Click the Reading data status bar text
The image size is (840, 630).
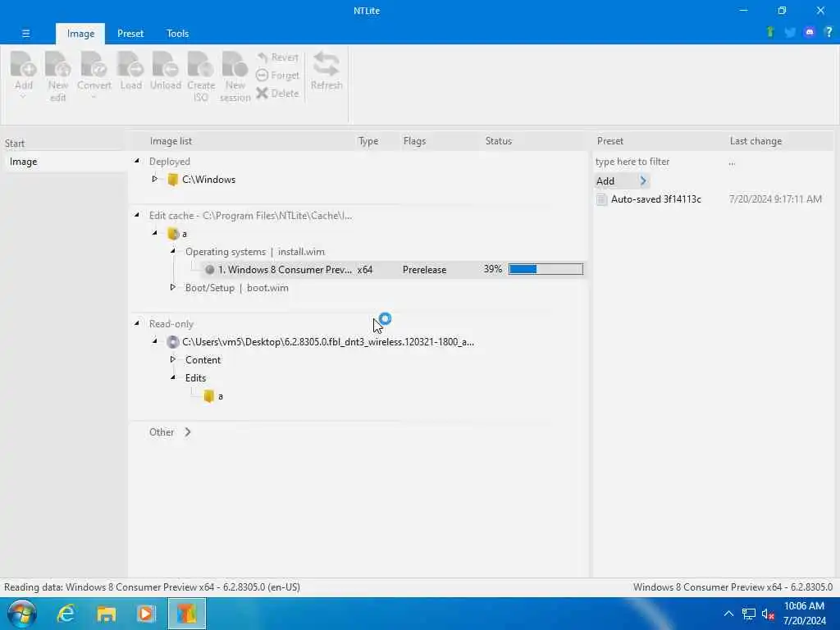click(x=152, y=587)
